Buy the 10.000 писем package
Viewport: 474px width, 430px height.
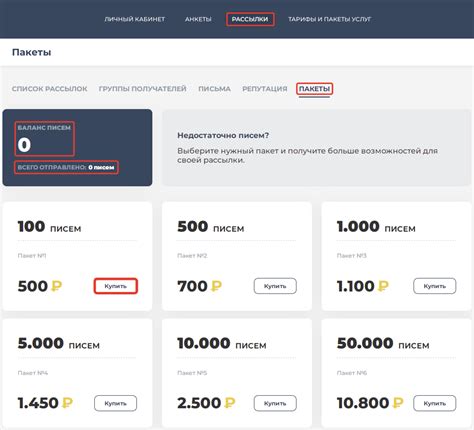pyautogui.click(x=275, y=403)
